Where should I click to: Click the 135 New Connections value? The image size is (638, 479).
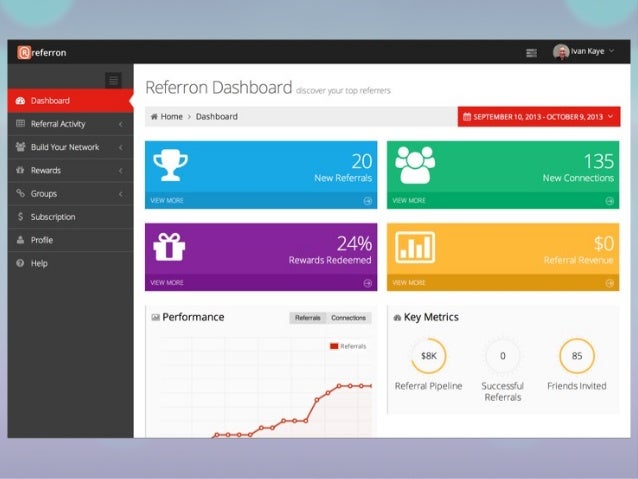599,161
